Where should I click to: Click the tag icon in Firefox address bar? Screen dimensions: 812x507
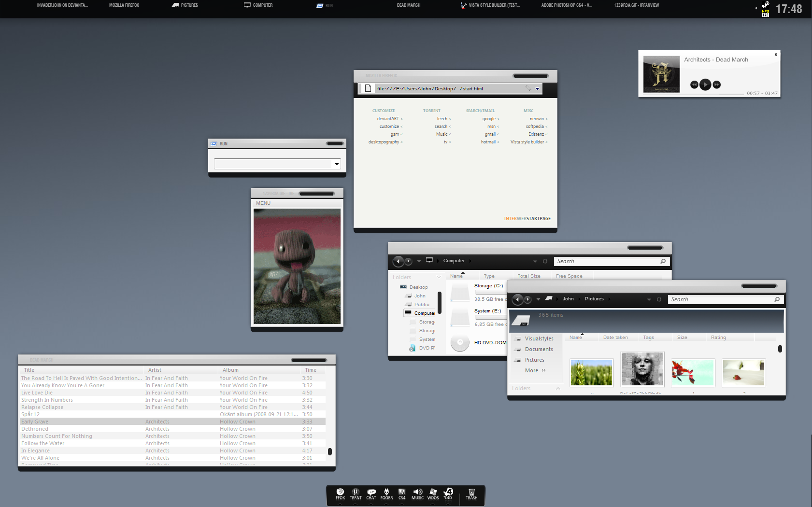click(528, 88)
